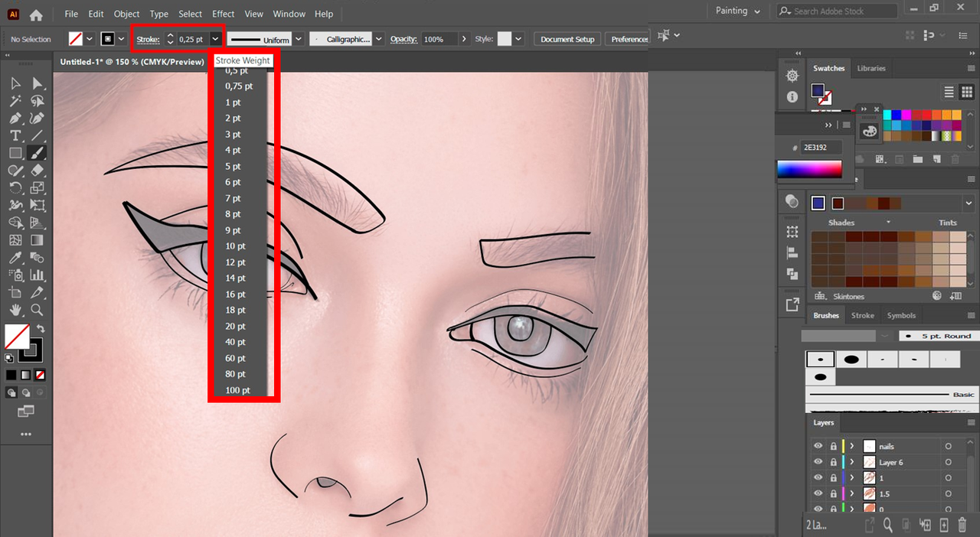The image size is (980, 537).
Task: Select the Eyedropper tool
Action: coord(15,258)
